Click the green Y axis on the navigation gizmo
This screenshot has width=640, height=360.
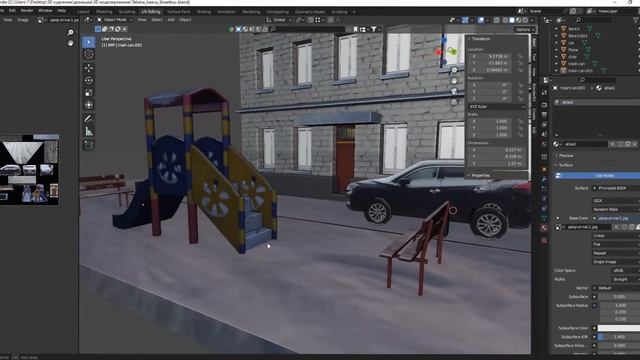(453, 51)
